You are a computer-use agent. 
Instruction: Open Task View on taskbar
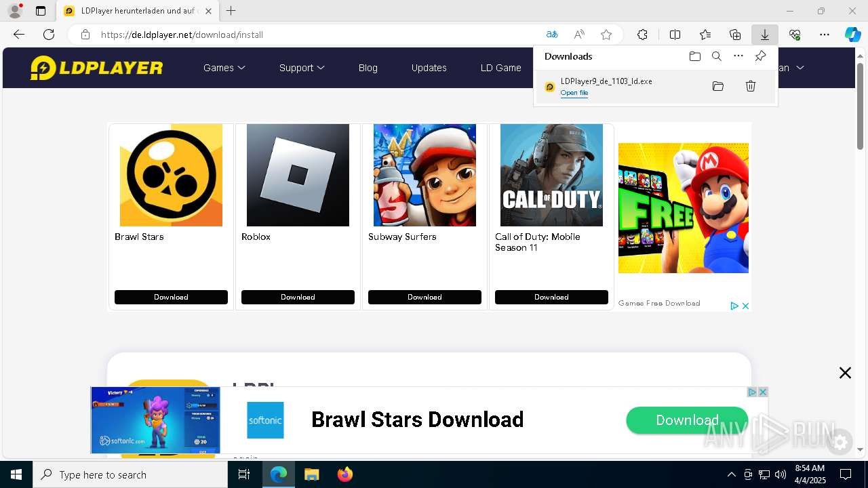pyautogui.click(x=245, y=474)
